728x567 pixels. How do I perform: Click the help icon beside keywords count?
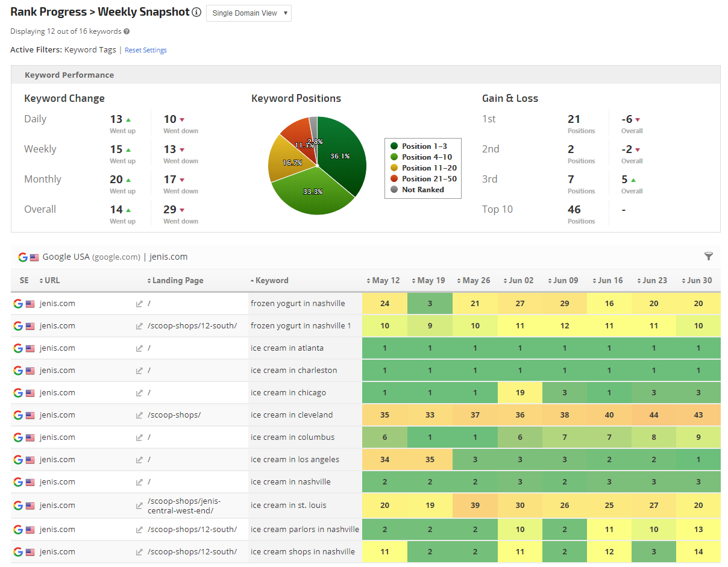point(127,31)
